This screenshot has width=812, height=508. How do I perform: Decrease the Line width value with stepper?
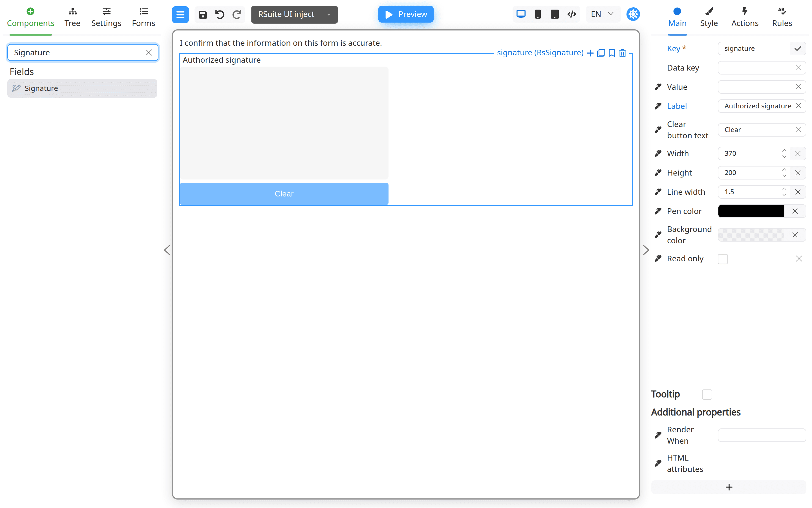tap(784, 195)
